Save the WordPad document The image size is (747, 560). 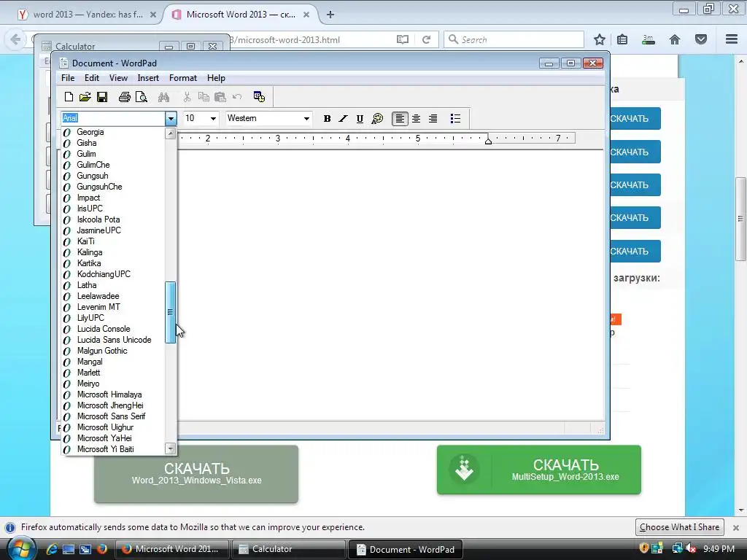(x=102, y=97)
